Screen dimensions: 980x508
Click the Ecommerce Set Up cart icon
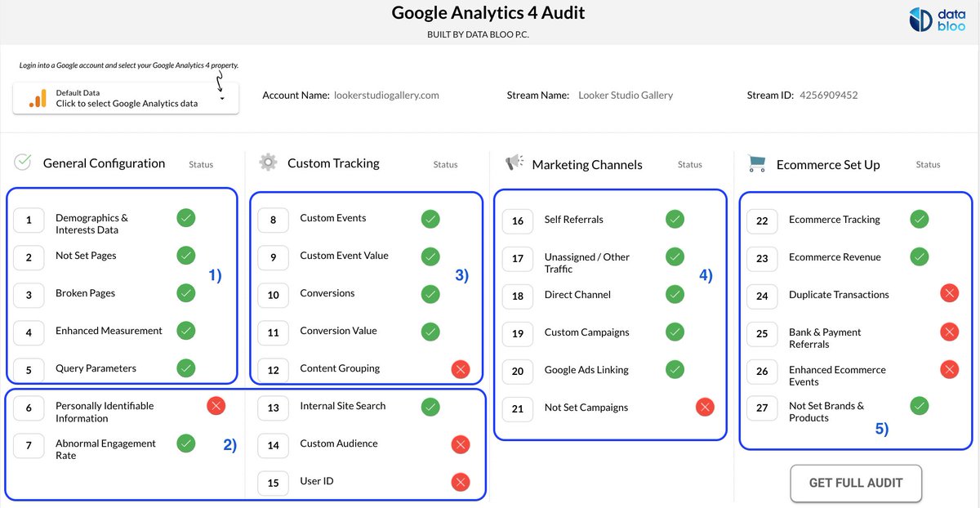point(757,163)
